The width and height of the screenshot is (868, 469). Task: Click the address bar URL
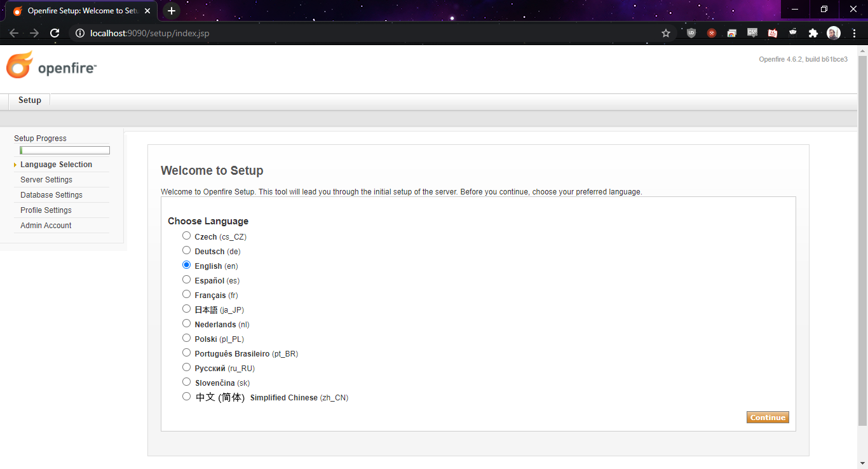pyautogui.click(x=150, y=33)
